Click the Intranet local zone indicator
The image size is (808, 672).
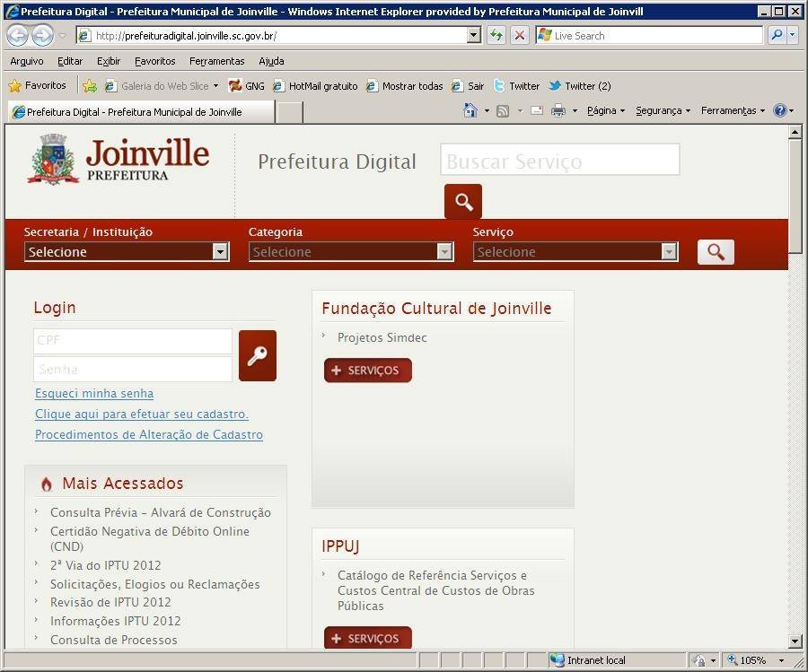pyautogui.click(x=588, y=660)
